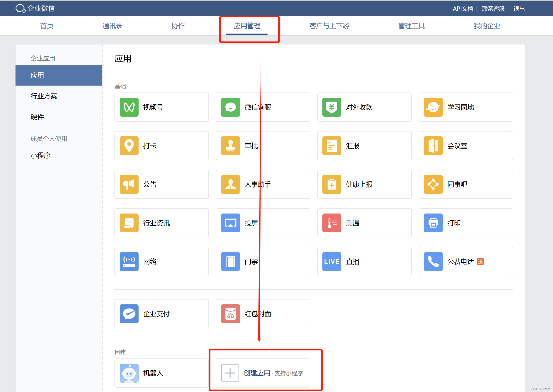Select 行业方案 in the sidebar
The image size is (553, 392).
[44, 96]
